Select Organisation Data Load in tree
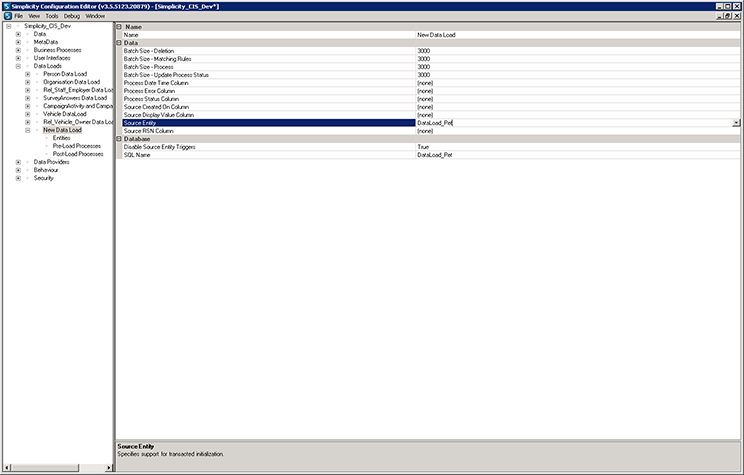The image size is (744, 475). [x=72, y=82]
